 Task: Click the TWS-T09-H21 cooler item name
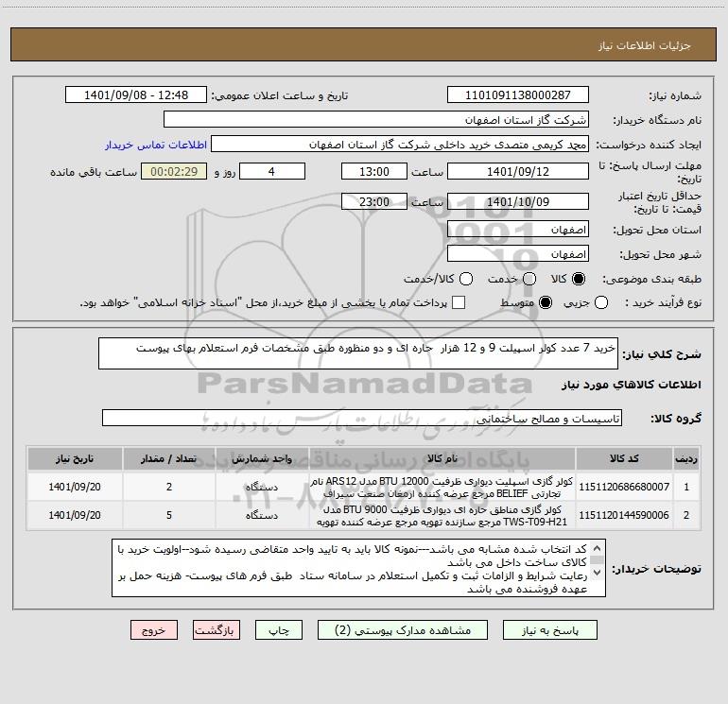click(x=442, y=515)
